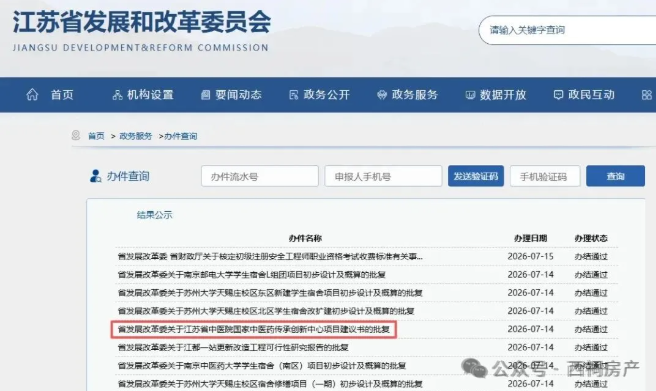Open the 政务服务 navigation menu
656x391 pixels.
[415, 95]
